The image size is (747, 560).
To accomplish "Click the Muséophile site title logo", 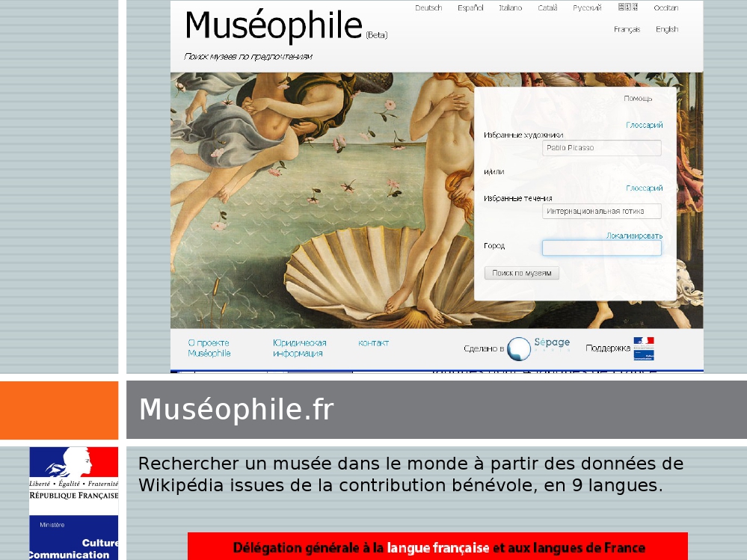I will click(273, 25).
